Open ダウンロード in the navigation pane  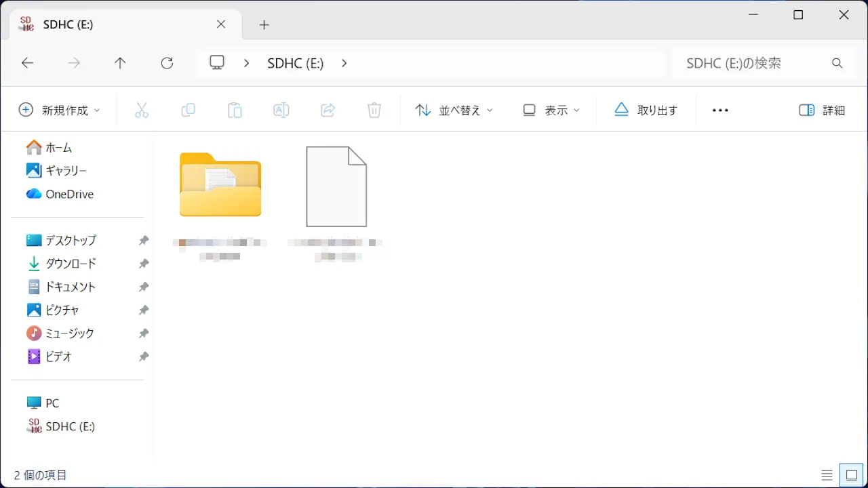[71, 264]
